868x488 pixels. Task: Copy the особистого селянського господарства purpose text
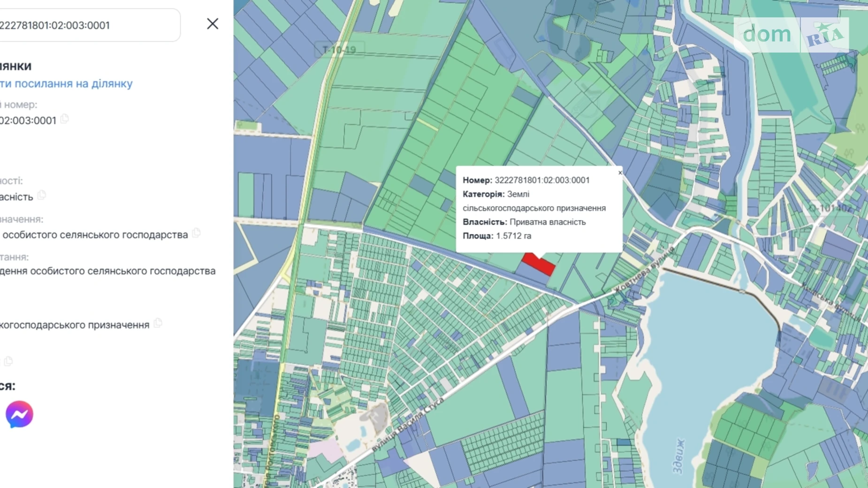click(196, 233)
